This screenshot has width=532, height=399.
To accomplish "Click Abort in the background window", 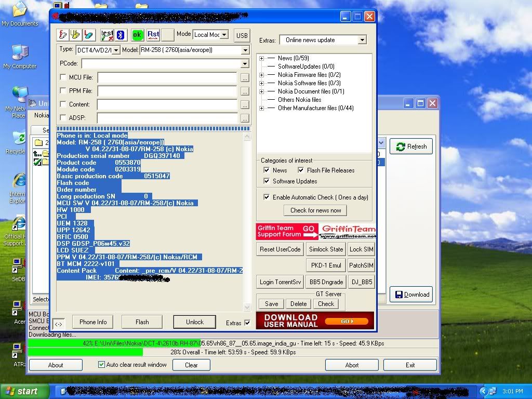I will pyautogui.click(x=352, y=365).
